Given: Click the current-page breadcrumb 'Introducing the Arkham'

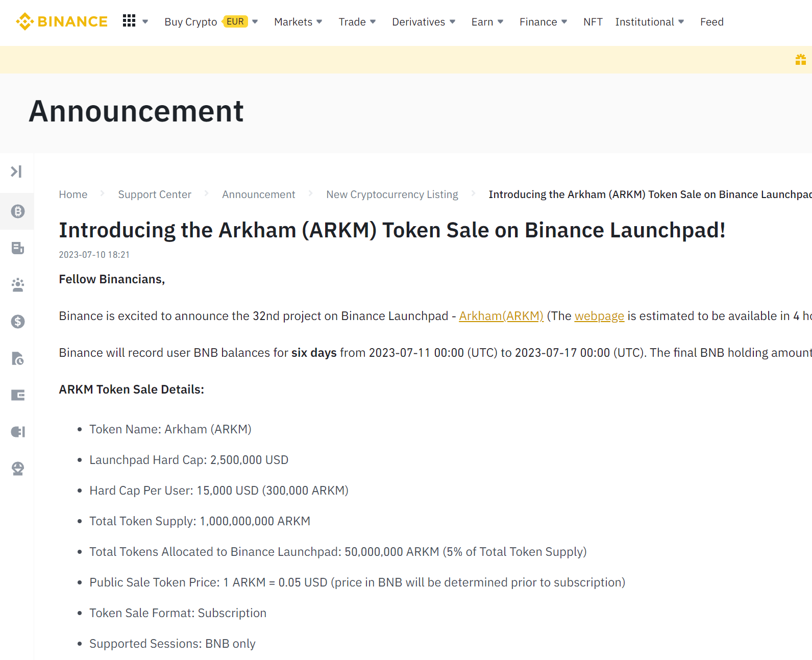Looking at the screenshot, I should (x=650, y=194).
